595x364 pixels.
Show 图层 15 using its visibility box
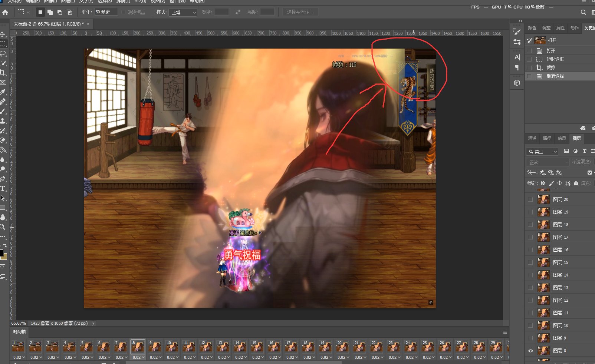coord(530,262)
